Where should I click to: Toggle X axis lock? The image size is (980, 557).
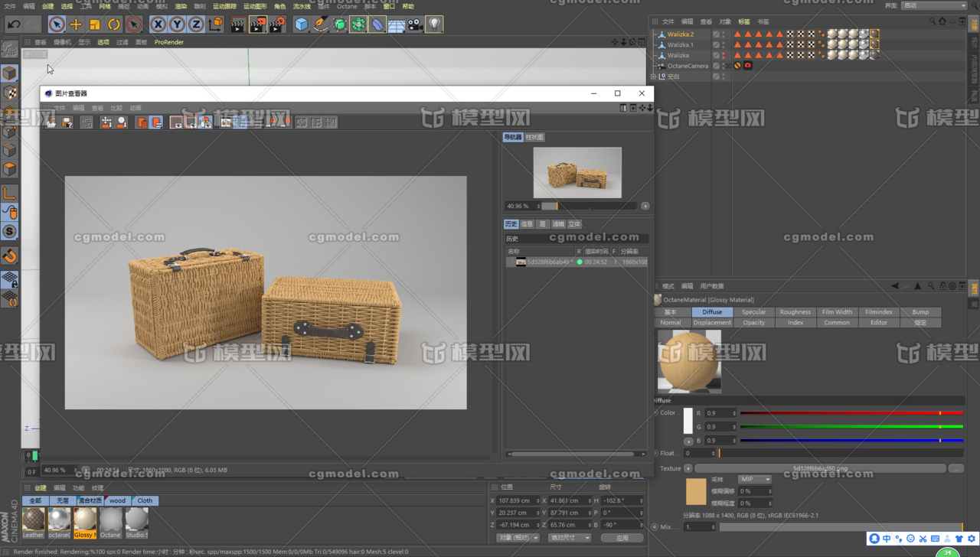click(158, 24)
